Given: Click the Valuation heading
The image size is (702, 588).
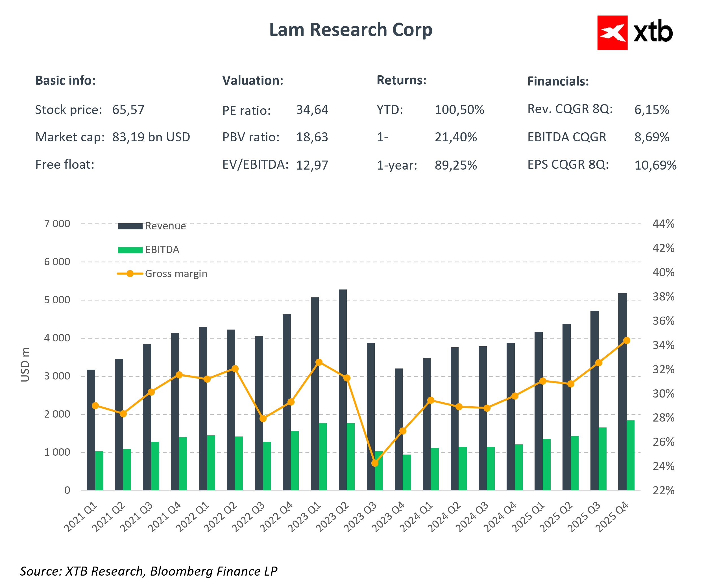Looking at the screenshot, I should tap(253, 80).
